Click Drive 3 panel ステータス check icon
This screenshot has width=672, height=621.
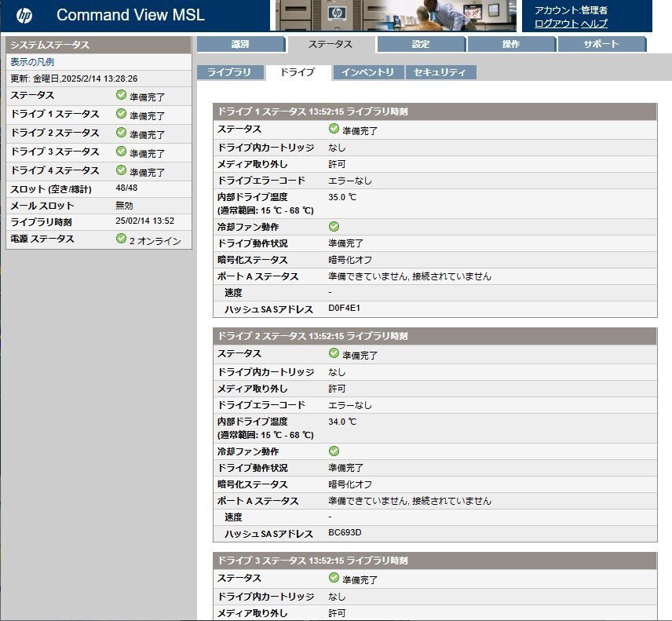coord(334,577)
